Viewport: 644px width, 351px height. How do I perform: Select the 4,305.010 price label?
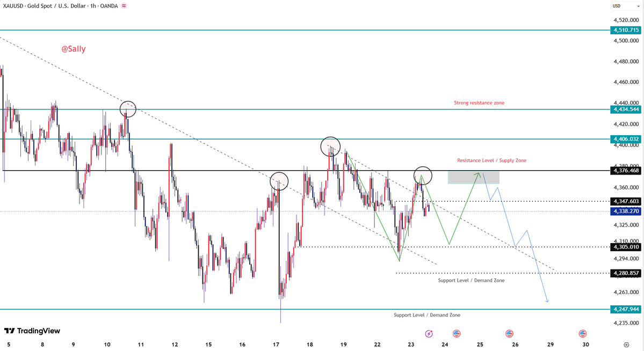626,247
